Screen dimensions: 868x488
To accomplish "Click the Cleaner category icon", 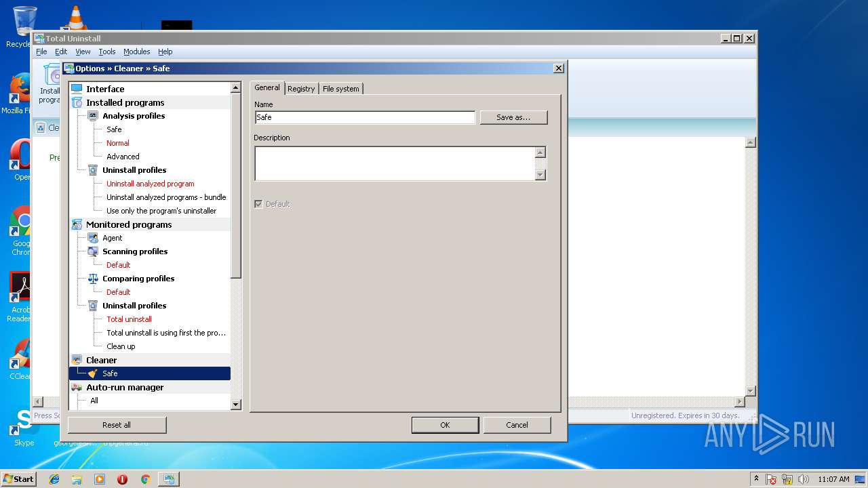I will click(x=77, y=360).
